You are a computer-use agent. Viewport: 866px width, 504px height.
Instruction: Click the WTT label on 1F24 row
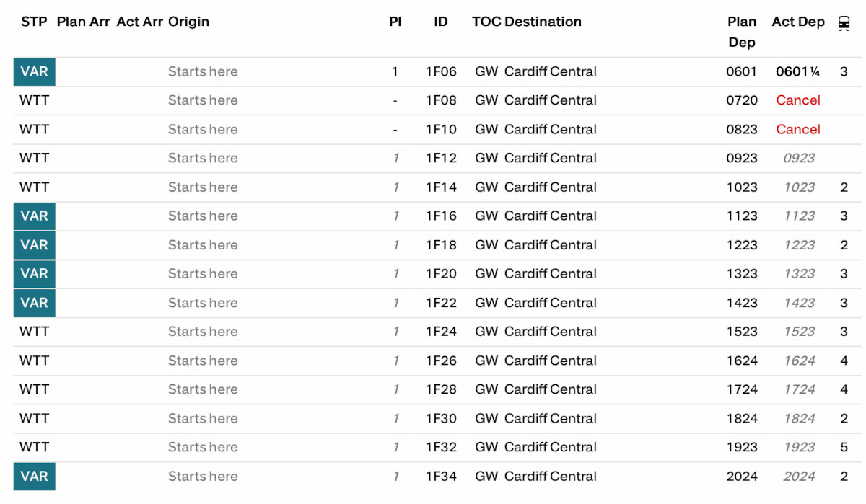pos(34,332)
